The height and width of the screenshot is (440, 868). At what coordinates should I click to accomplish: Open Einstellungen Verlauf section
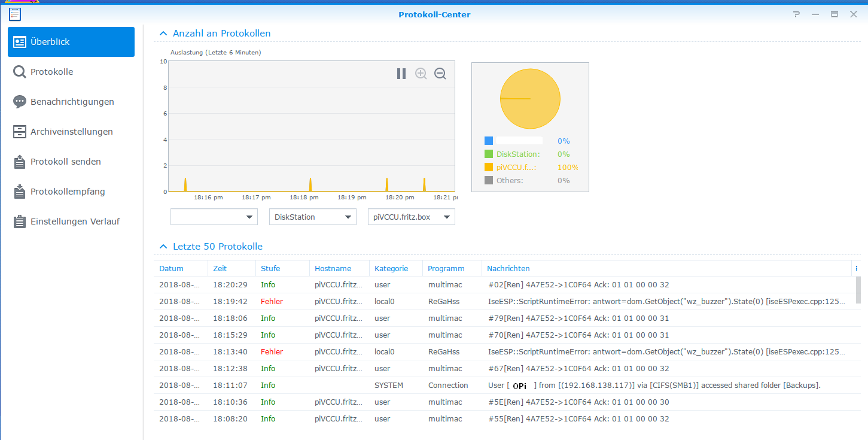coord(71,221)
